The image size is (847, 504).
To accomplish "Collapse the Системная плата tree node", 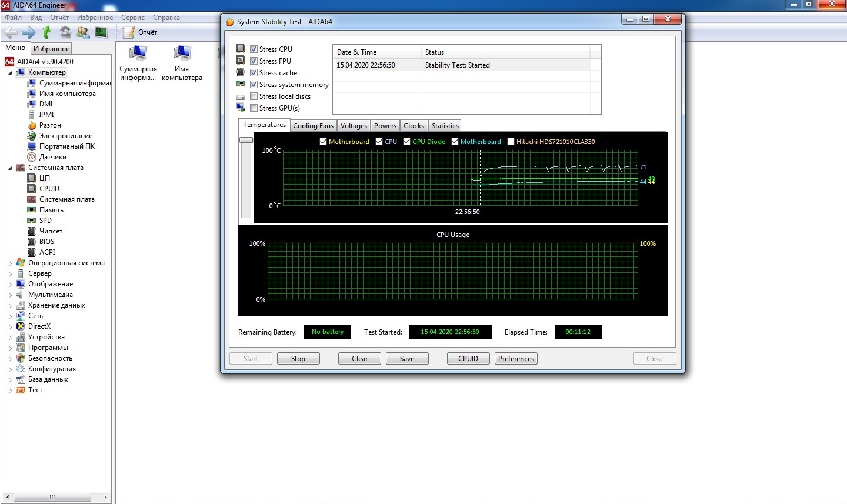I will pos(10,168).
